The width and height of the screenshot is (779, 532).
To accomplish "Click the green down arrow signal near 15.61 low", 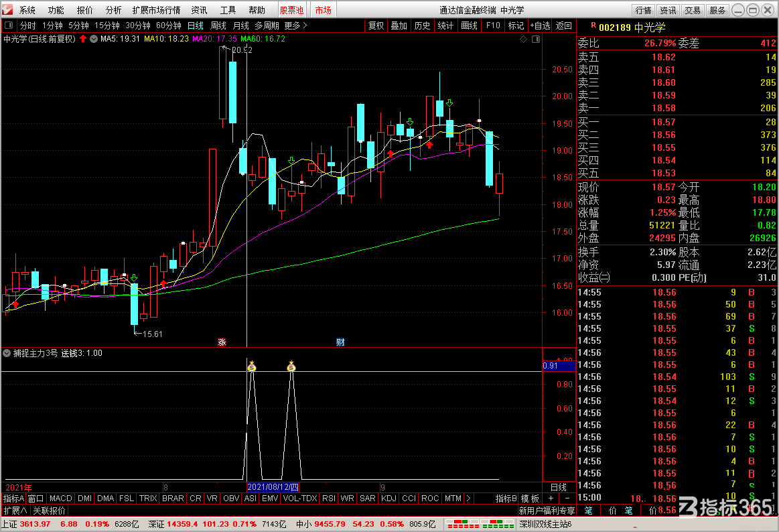I will tap(134, 278).
